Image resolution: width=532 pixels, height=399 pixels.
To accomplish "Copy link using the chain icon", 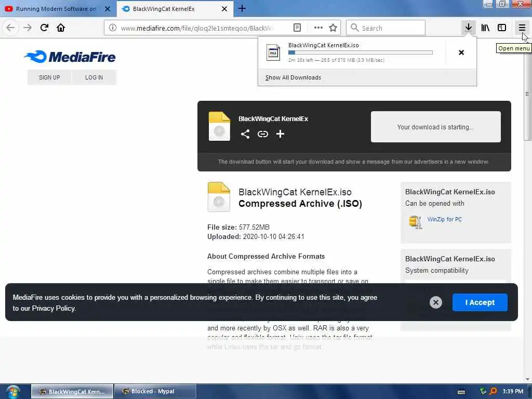I will coord(262,134).
